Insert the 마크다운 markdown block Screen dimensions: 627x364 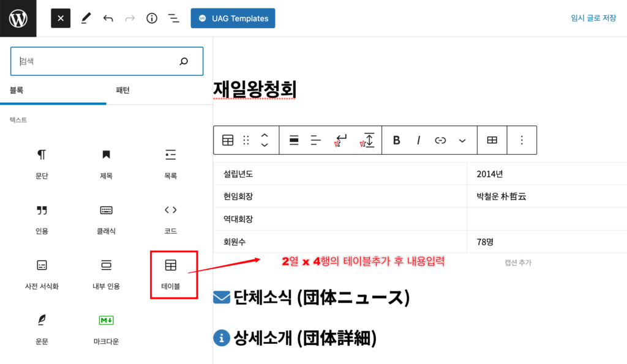pos(106,329)
